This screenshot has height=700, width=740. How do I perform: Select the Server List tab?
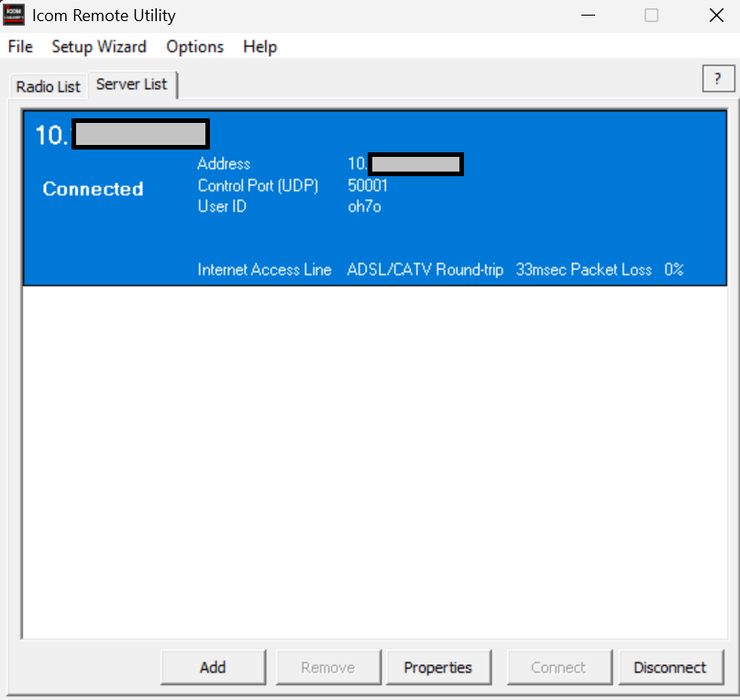(x=132, y=84)
